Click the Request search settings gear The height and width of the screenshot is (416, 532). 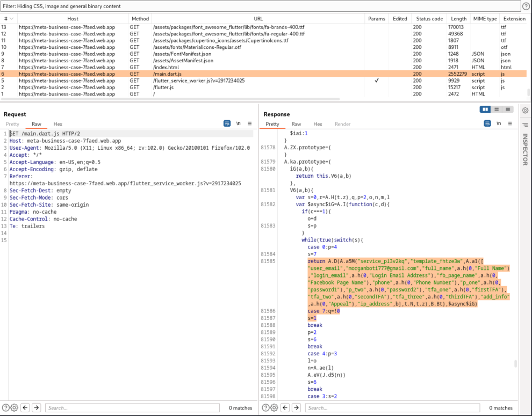[x=15, y=408]
